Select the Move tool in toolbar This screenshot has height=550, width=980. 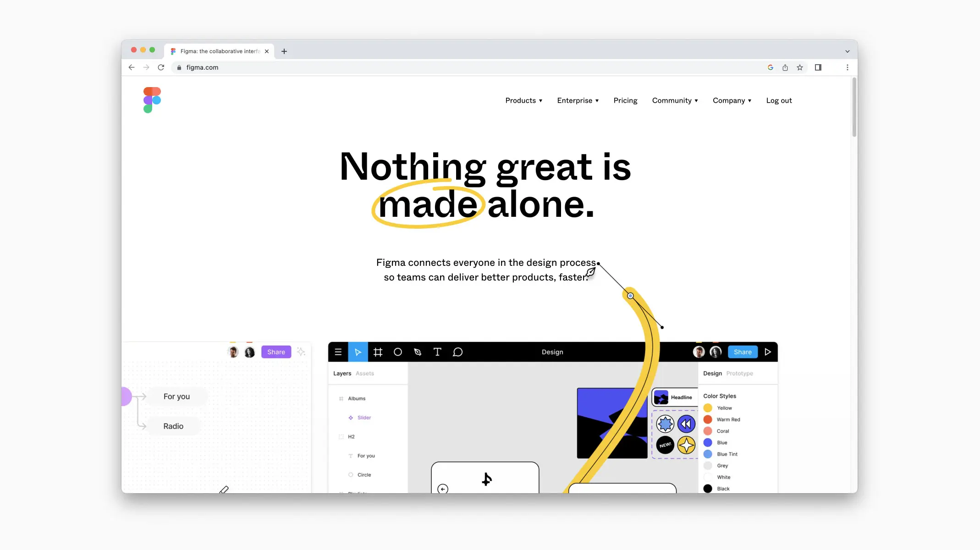pos(358,352)
